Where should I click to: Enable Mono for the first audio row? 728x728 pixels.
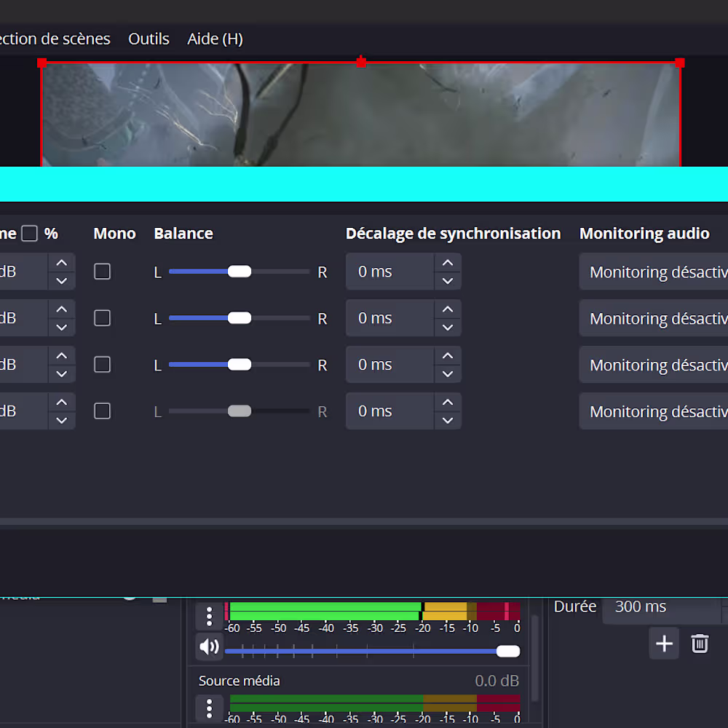(102, 272)
